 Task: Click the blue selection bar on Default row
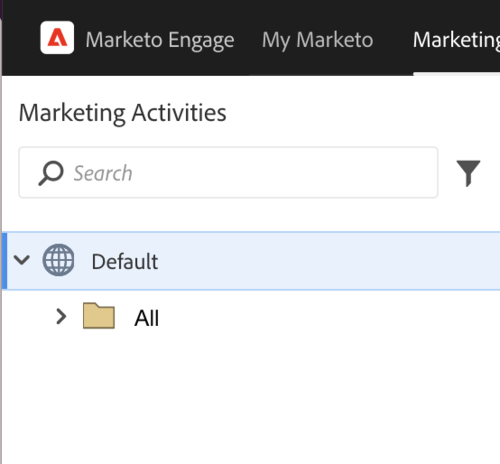[4, 261]
